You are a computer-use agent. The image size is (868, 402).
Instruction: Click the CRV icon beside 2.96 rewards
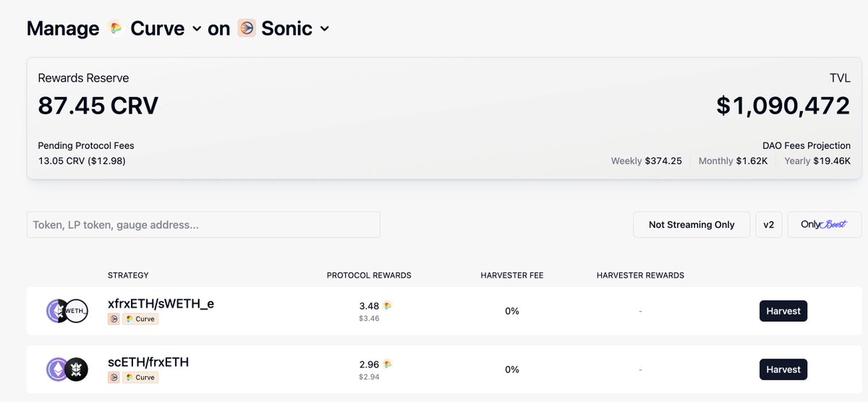(388, 364)
